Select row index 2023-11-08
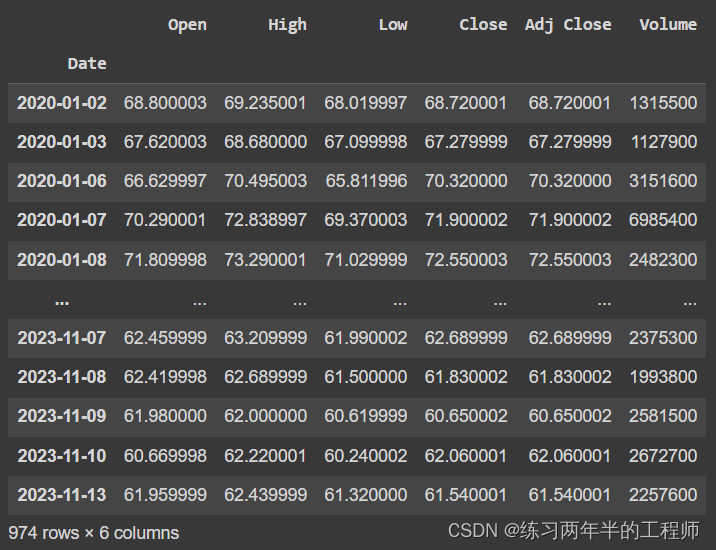716x550 pixels. (x=62, y=377)
